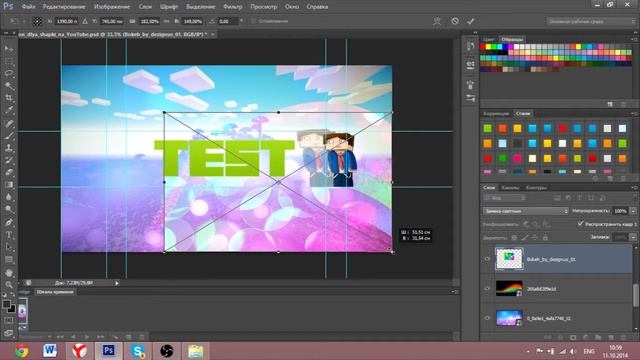Delete layer using trash icon in Layers panel
The image size is (640, 360).
tap(623, 338)
